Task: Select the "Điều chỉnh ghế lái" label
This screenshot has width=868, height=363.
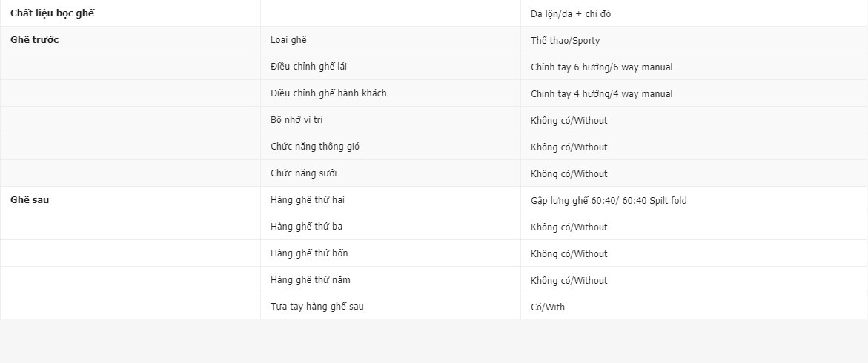Action: pos(308,67)
